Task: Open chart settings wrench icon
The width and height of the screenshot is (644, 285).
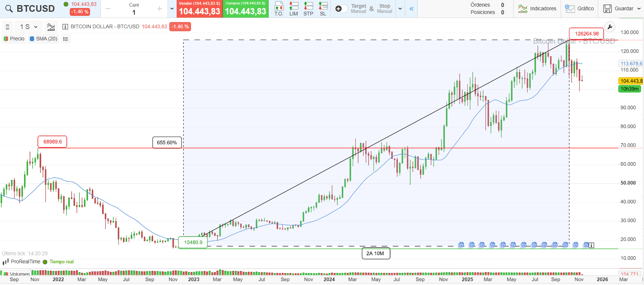Action: [609, 27]
